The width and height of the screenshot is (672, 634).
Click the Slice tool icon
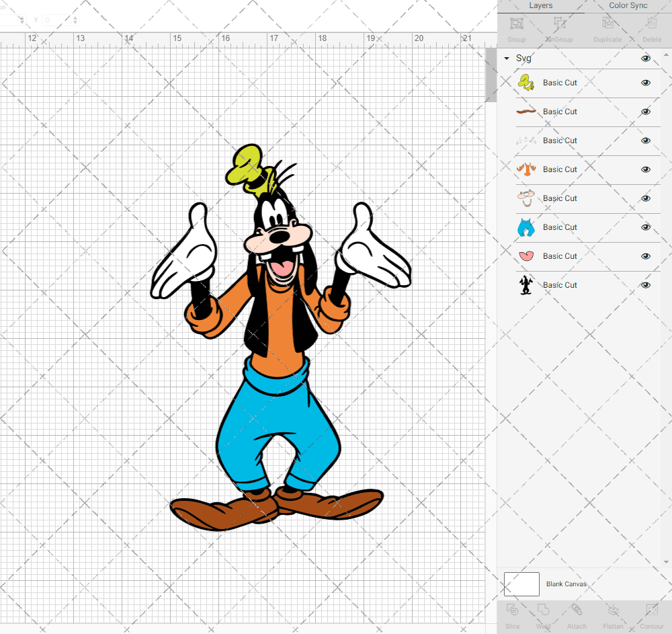(513, 610)
